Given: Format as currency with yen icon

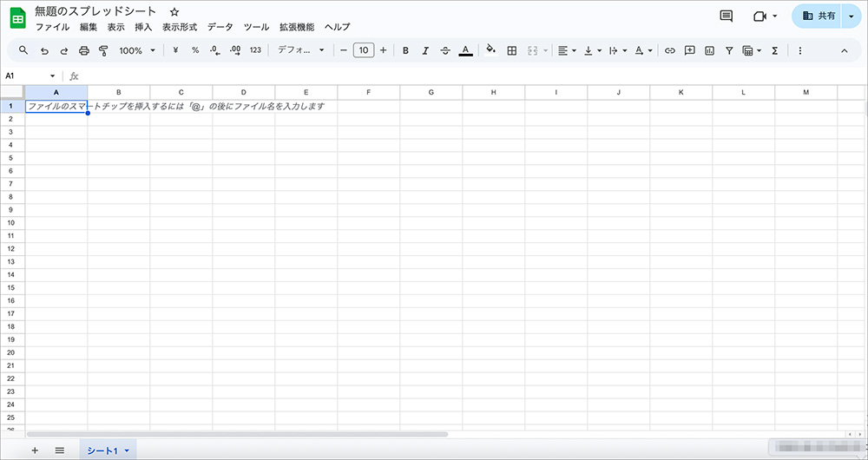Looking at the screenshot, I should (175, 50).
